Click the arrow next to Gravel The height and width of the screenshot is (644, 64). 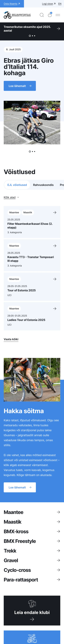(x=59, y=560)
